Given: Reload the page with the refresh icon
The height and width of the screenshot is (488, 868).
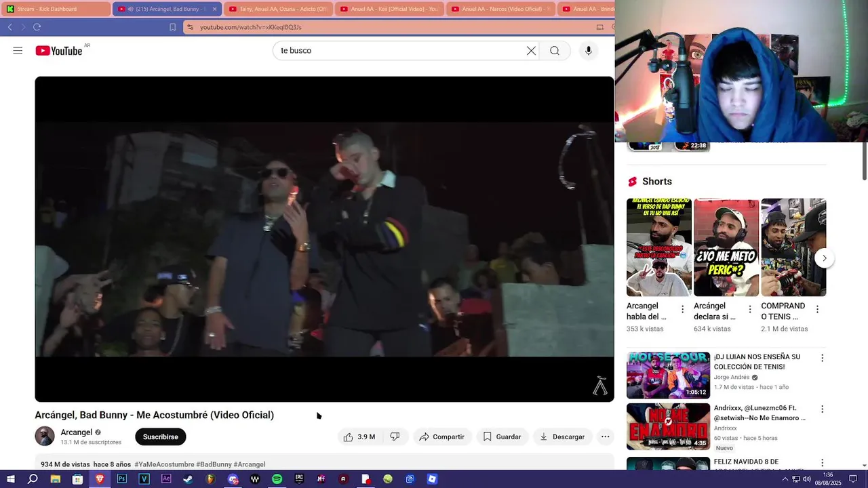Looking at the screenshot, I should pyautogui.click(x=37, y=27).
